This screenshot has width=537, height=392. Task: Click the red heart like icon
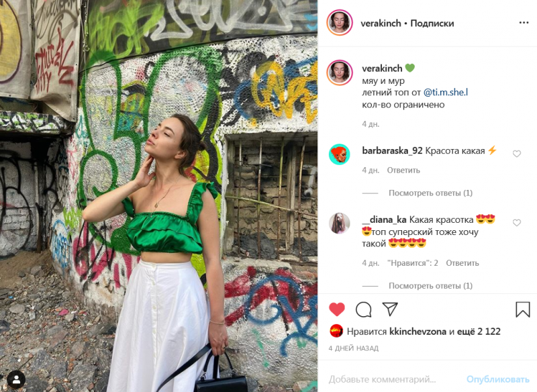(337, 309)
